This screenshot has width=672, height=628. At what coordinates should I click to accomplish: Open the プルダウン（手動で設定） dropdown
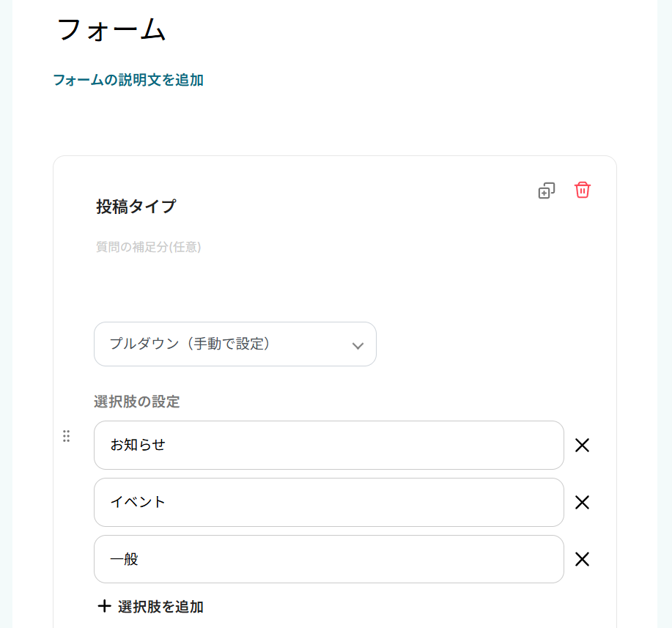point(235,344)
